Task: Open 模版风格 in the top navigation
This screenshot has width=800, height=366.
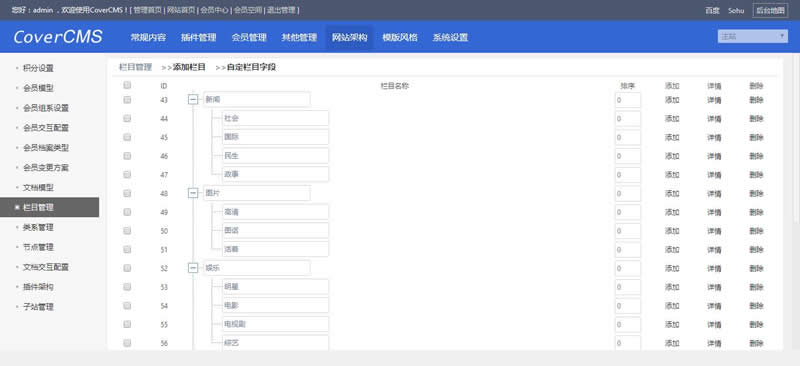Action: tap(399, 37)
